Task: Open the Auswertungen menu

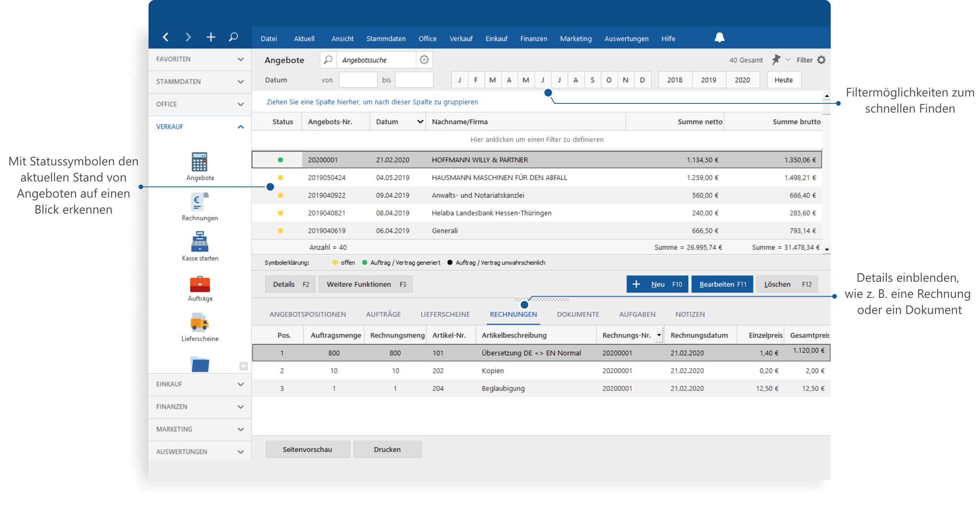Action: tap(626, 39)
